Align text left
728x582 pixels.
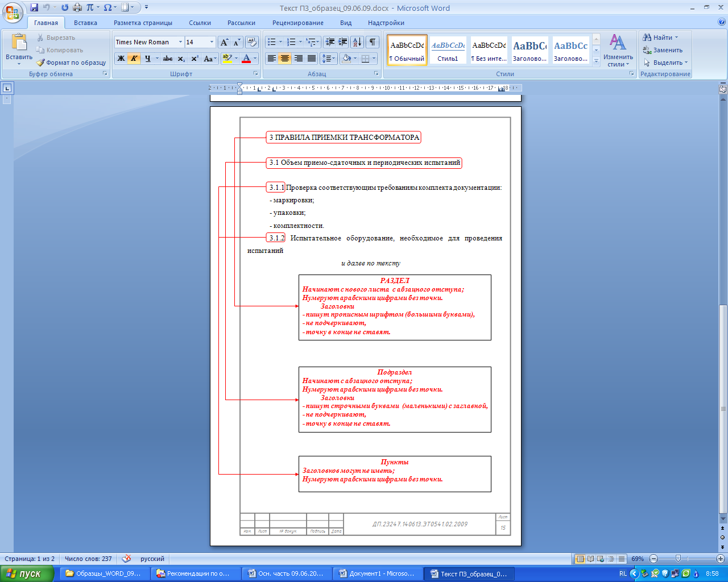(272, 59)
